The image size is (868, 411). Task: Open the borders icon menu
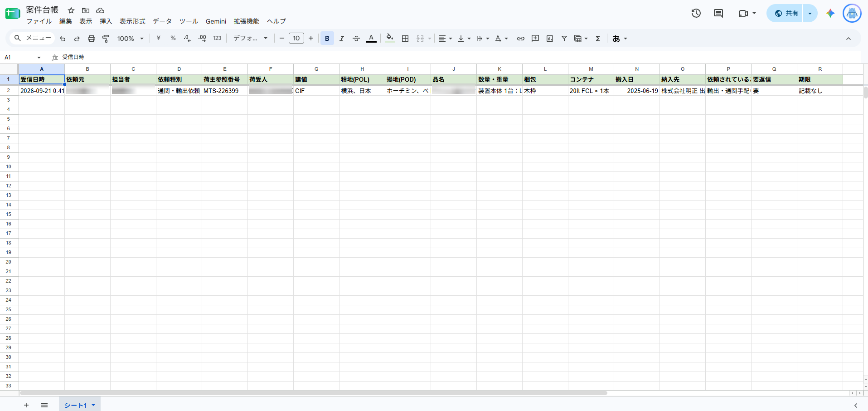point(405,39)
